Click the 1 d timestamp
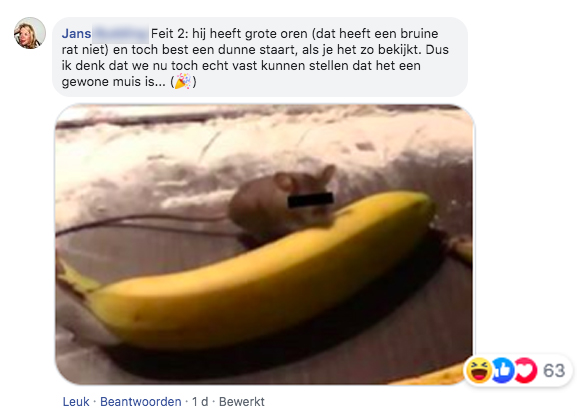585x418 pixels. 200,402
